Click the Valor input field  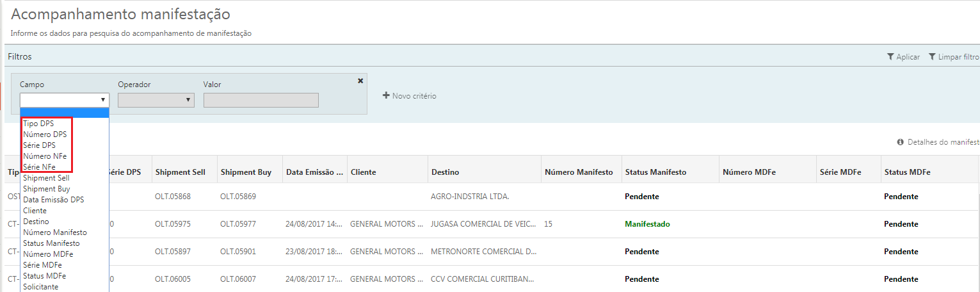261,100
